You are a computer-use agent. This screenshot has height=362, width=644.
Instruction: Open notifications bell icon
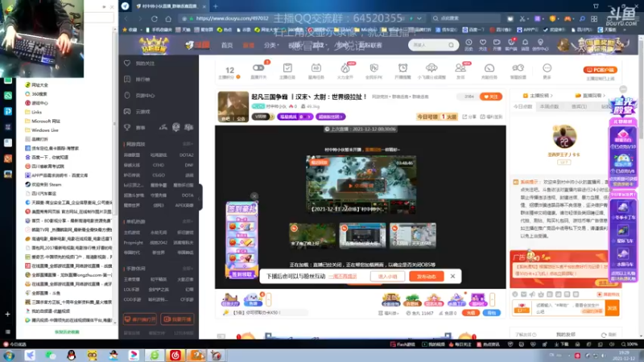(526, 45)
